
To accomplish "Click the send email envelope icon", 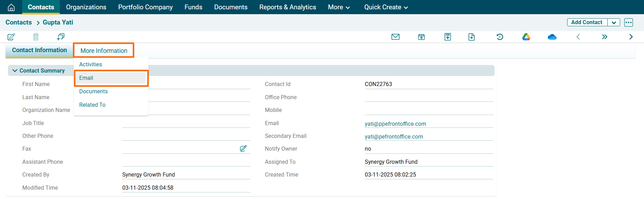I will (395, 37).
